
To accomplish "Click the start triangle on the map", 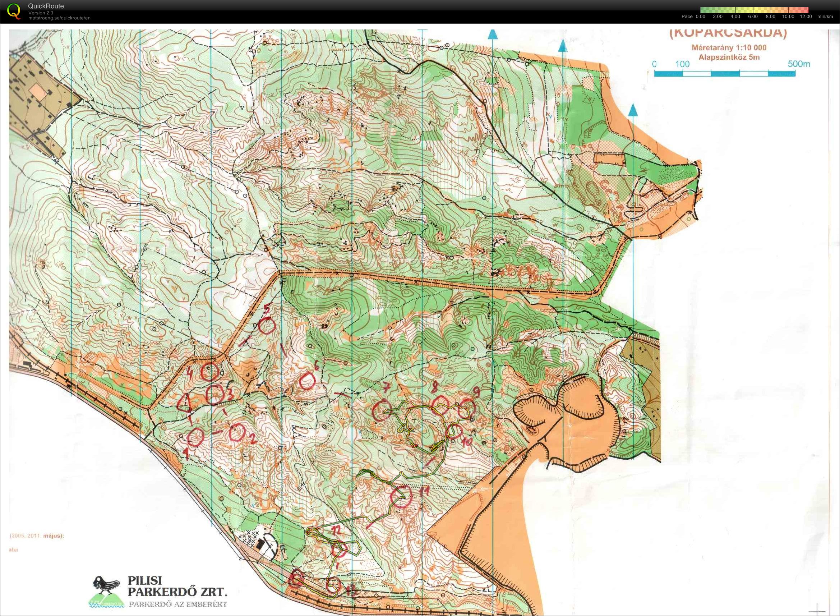I will (x=184, y=404).
